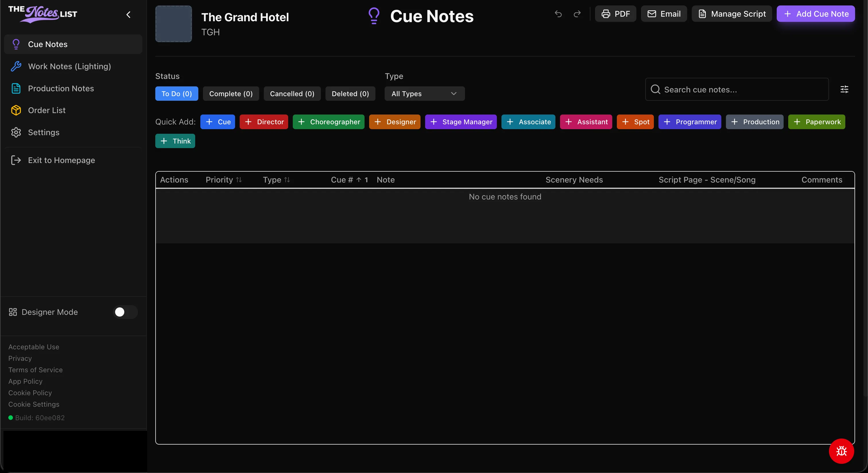Filter by Cancelled (0) status
The height and width of the screenshot is (473, 868).
292,94
